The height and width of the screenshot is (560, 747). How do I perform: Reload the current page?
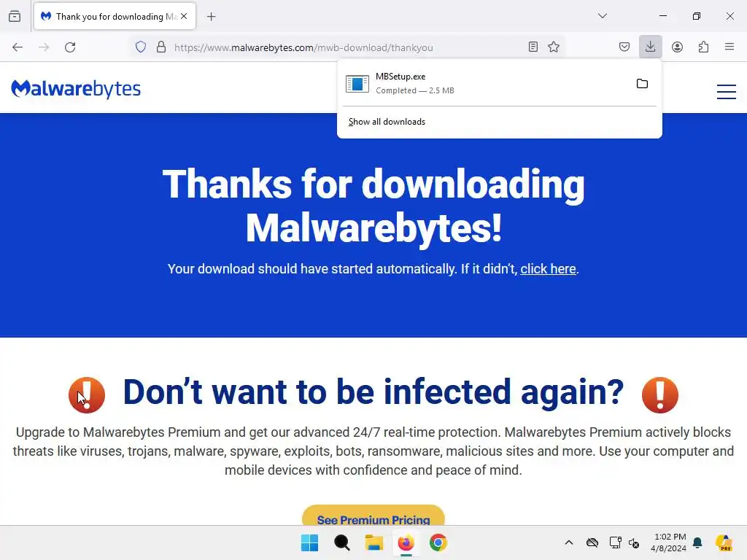[70, 47]
